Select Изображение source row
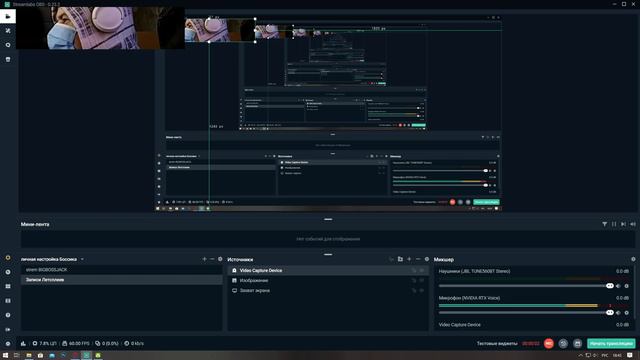Screen dimensions: 640x360 [x=328, y=280]
